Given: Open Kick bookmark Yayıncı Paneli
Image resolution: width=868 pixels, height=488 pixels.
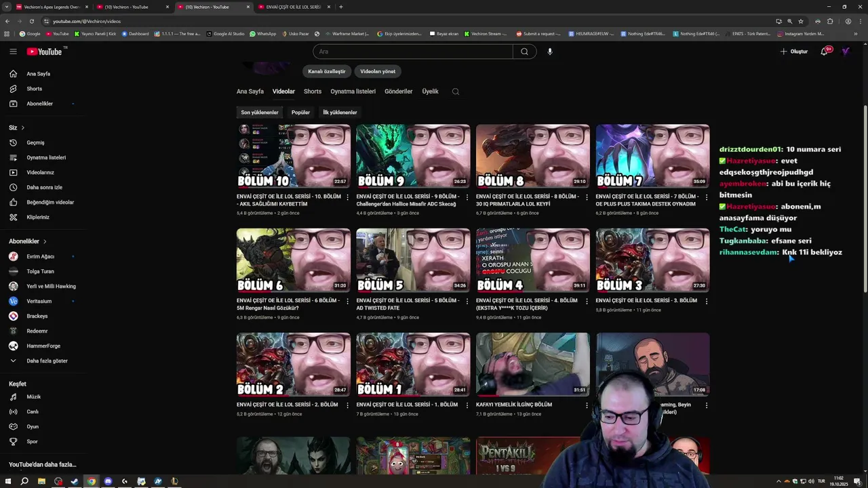Looking at the screenshot, I should pyautogui.click(x=96, y=33).
